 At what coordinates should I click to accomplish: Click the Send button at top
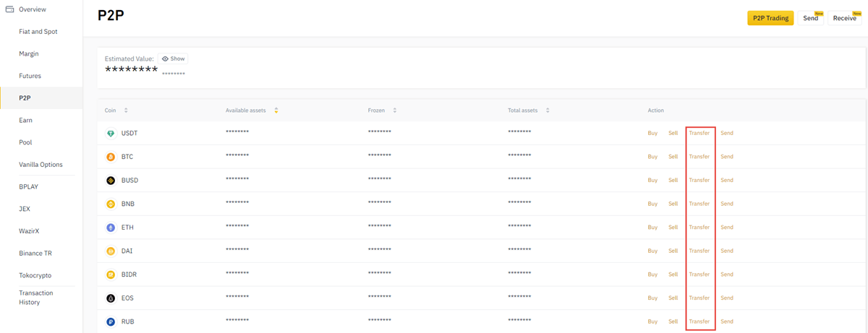[x=811, y=18]
